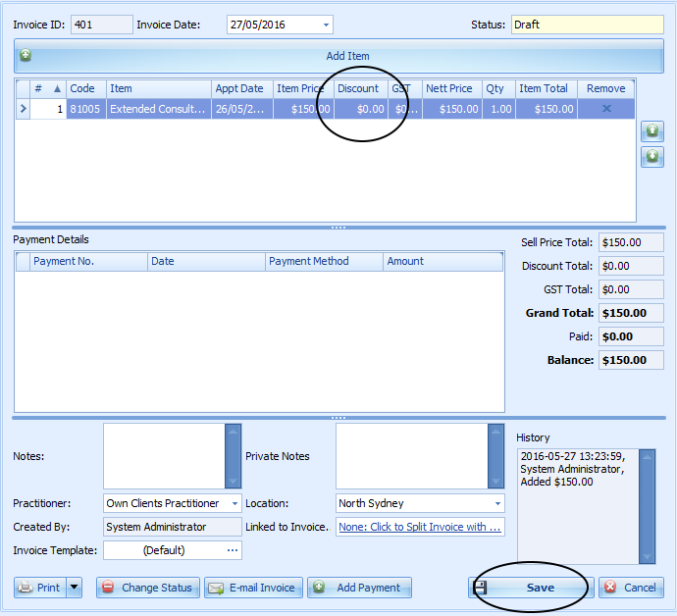The image size is (677, 616).
Task: Click the Payment Method column header
Action: point(324,261)
